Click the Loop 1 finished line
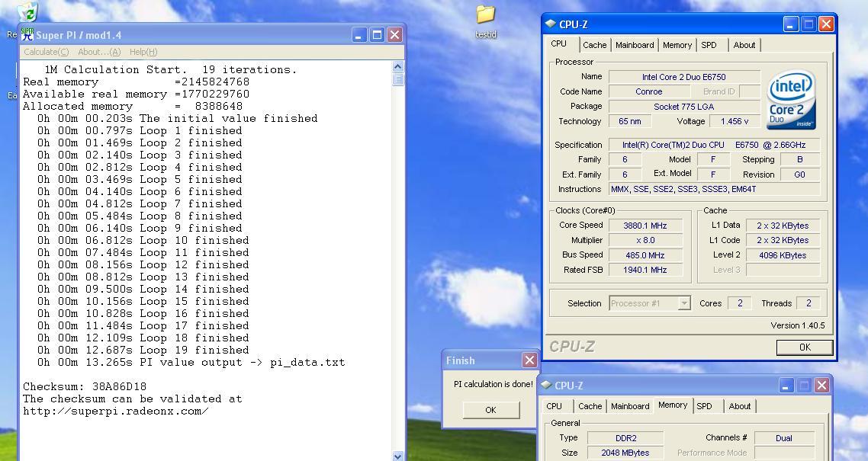Screen dimensions: 868x461 click(140, 130)
